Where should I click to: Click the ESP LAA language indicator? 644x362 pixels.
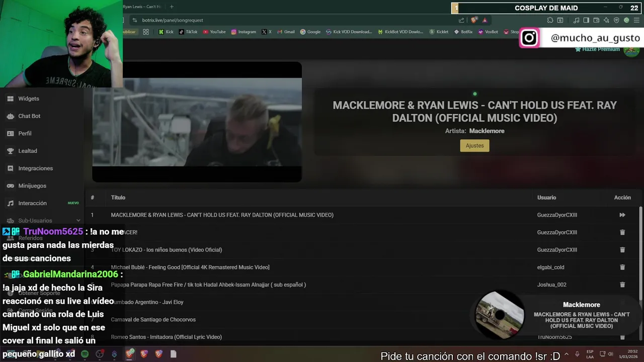590,354
